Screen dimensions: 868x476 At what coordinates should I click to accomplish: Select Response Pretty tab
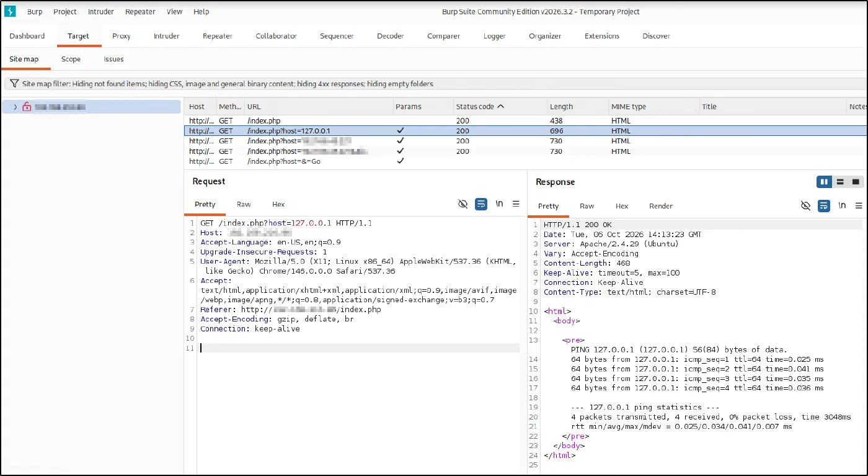548,206
